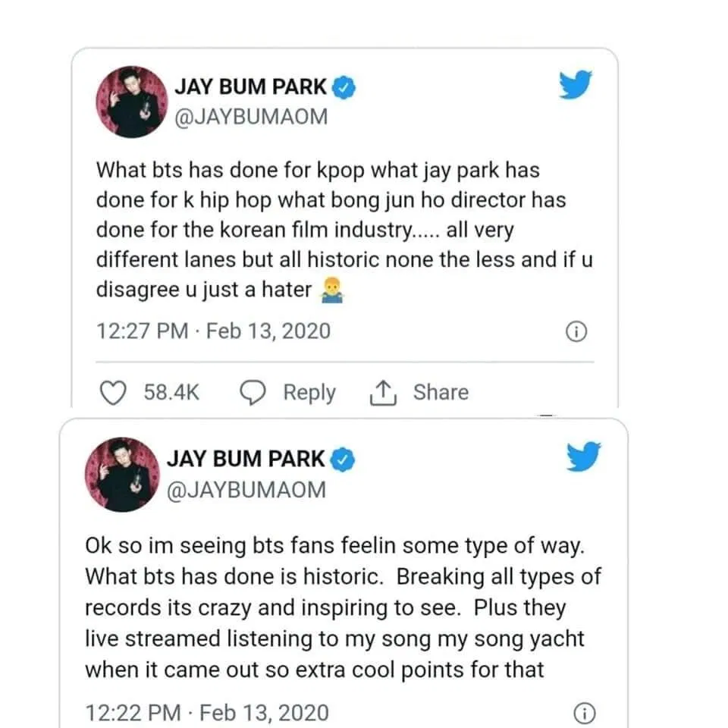Click the Twitter bird icon on the second tweet
728x728 pixels.
tap(582, 457)
